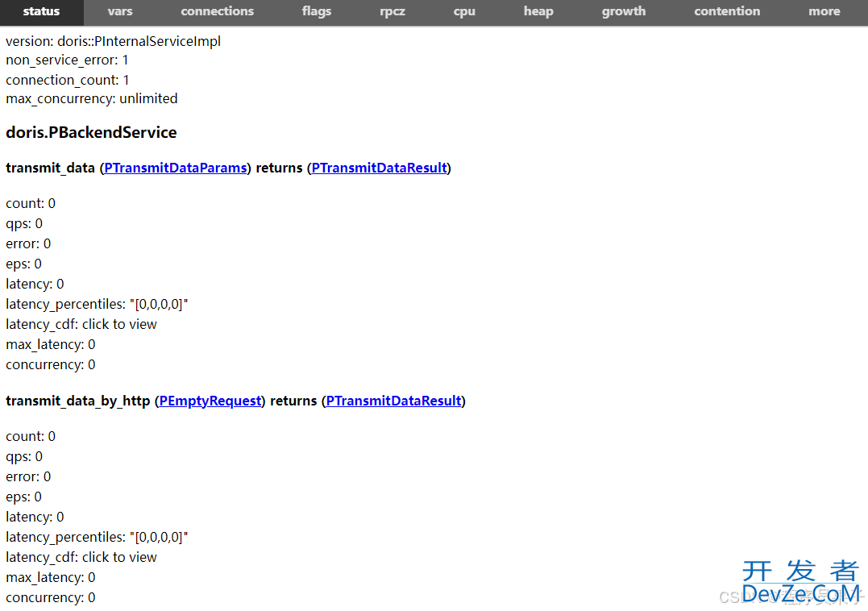
Task: Click latency: 0 under transmit_data
Action: pyautogui.click(x=35, y=285)
